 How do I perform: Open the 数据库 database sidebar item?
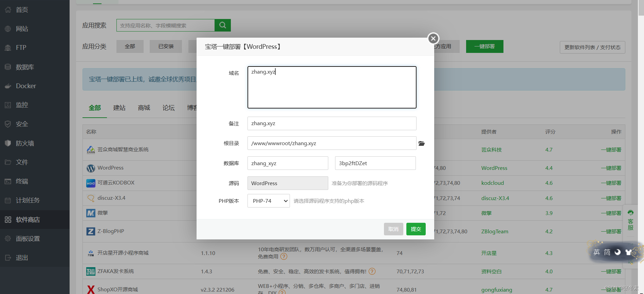pos(35,67)
